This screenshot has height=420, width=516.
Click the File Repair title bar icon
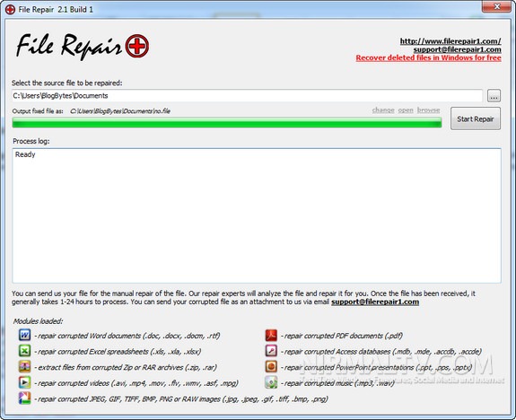tap(10, 10)
